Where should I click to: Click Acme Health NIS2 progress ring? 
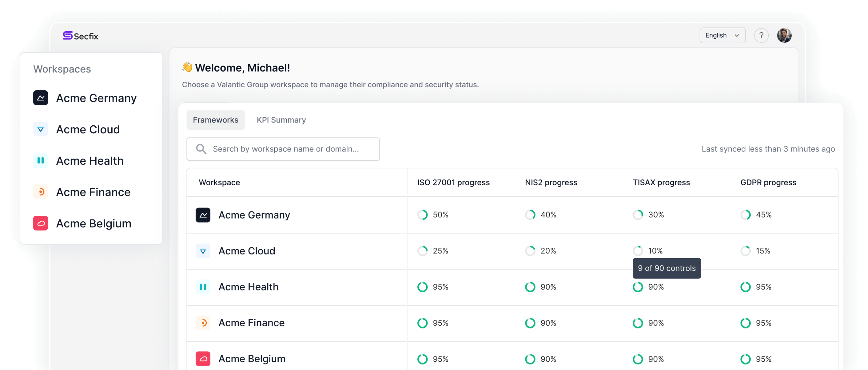[x=530, y=287]
